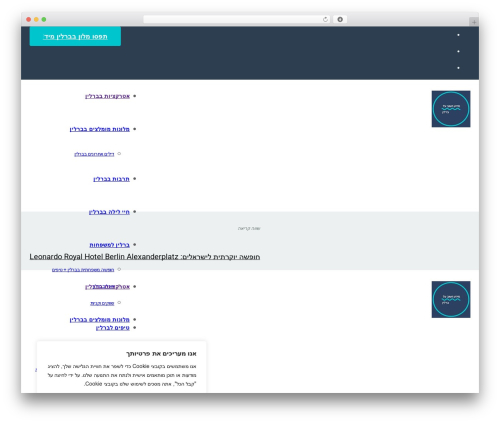Open the small 'דילים אחרונים בברלין' sub-link
This screenshot has width=500, height=423.
click(x=94, y=154)
